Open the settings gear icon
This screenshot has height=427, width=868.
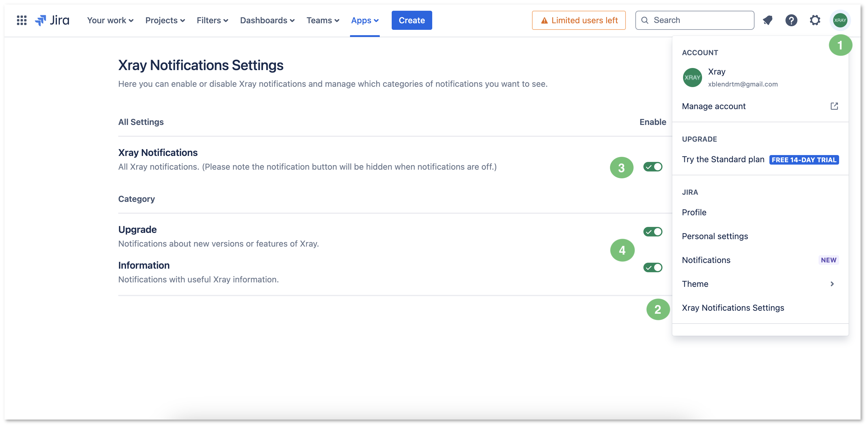tap(815, 20)
